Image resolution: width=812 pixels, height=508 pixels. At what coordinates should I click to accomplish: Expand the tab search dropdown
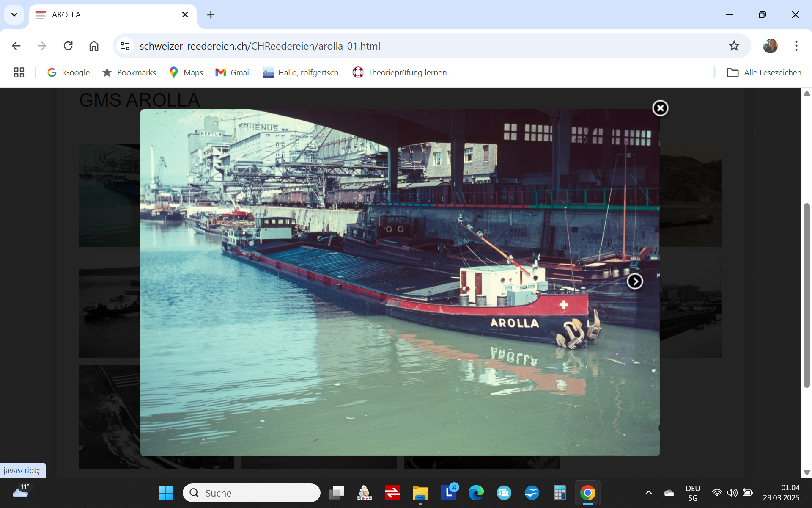click(x=14, y=15)
